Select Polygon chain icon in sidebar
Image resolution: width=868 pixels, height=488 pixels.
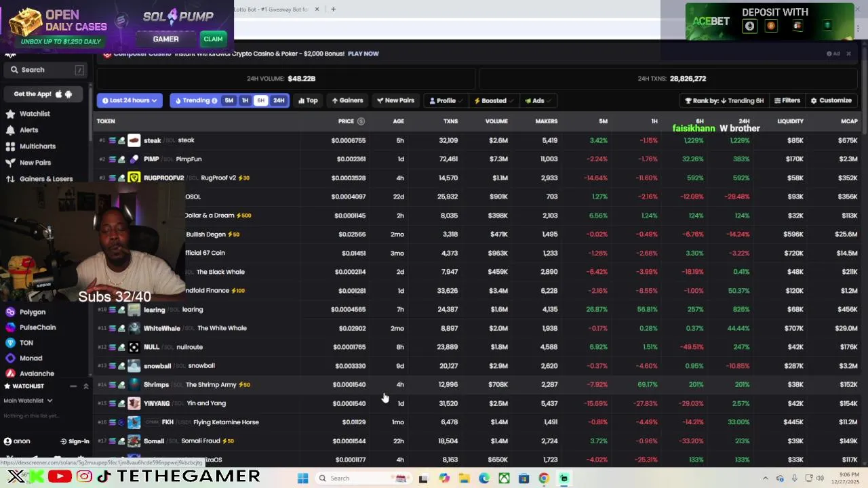pos(10,312)
